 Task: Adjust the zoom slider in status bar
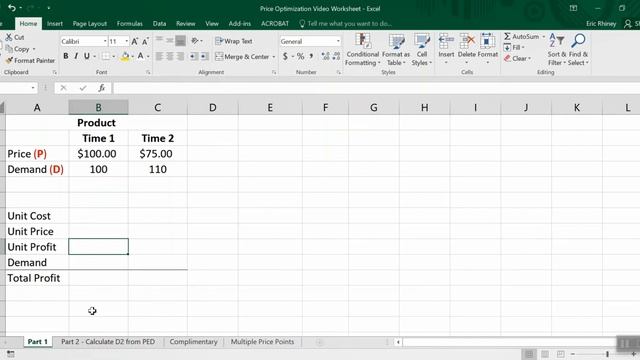click(607, 354)
